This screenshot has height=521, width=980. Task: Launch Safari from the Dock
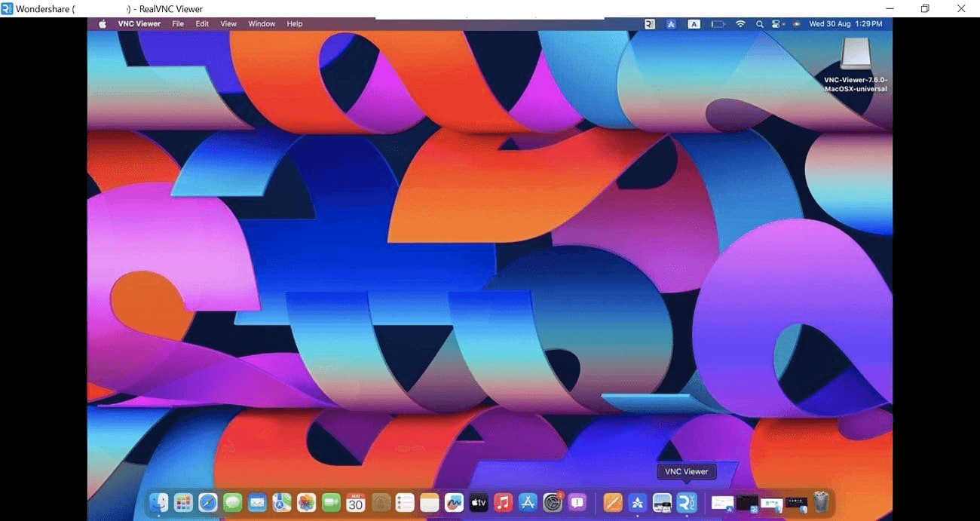(x=208, y=502)
